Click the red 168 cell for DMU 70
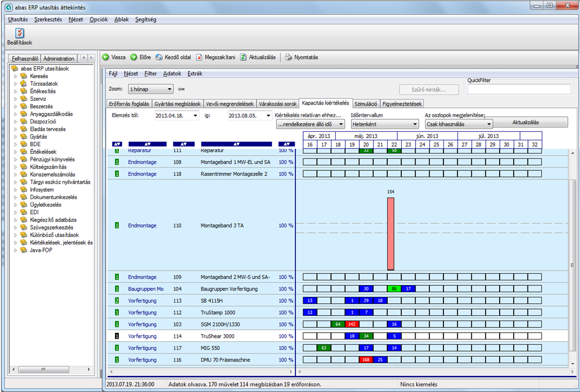Viewport: 580px width, 392px height. (366, 360)
